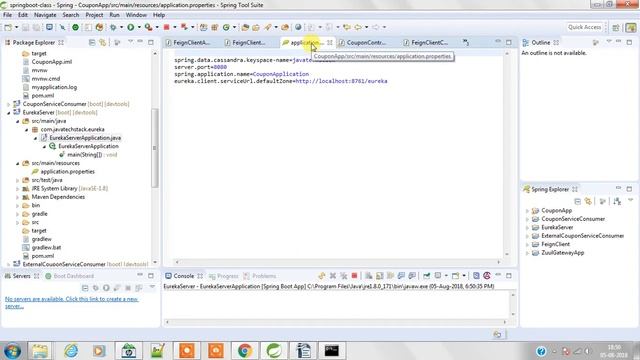Image resolution: width=640 pixels, height=360 pixels.
Task: Minimize the Outline view
Action: [618, 42]
